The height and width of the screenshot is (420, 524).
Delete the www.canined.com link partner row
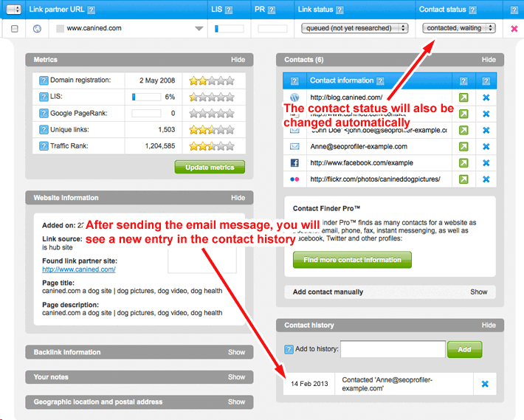click(514, 29)
